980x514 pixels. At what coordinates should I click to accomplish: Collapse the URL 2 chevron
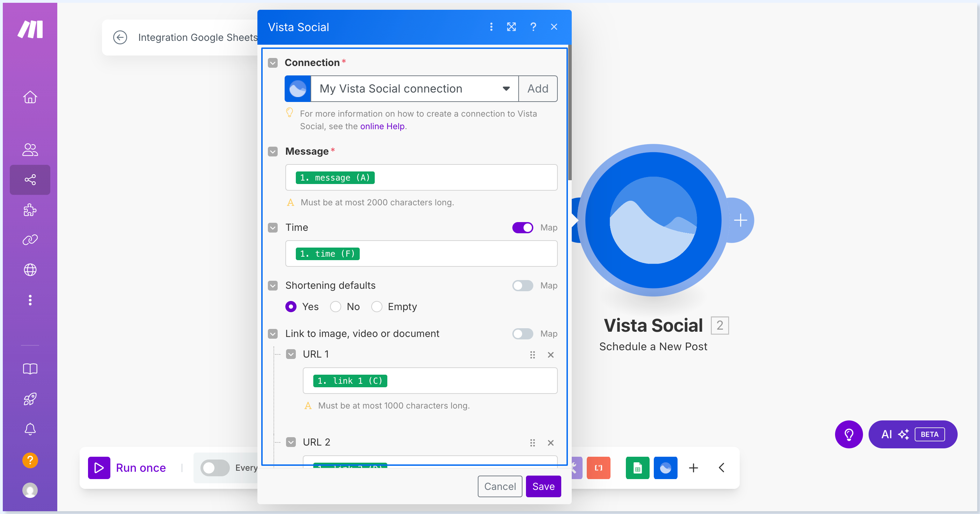[291, 442]
